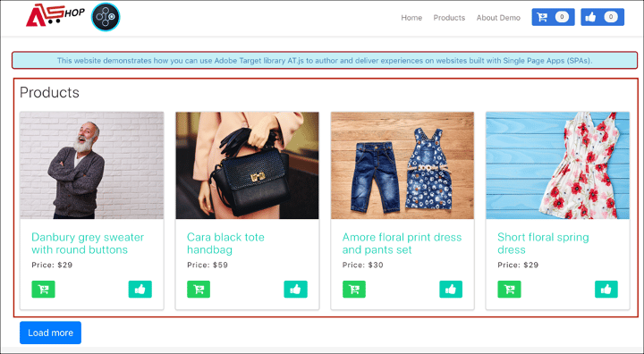
Task: Add Short floral spring dress to cart
Action: (509, 289)
